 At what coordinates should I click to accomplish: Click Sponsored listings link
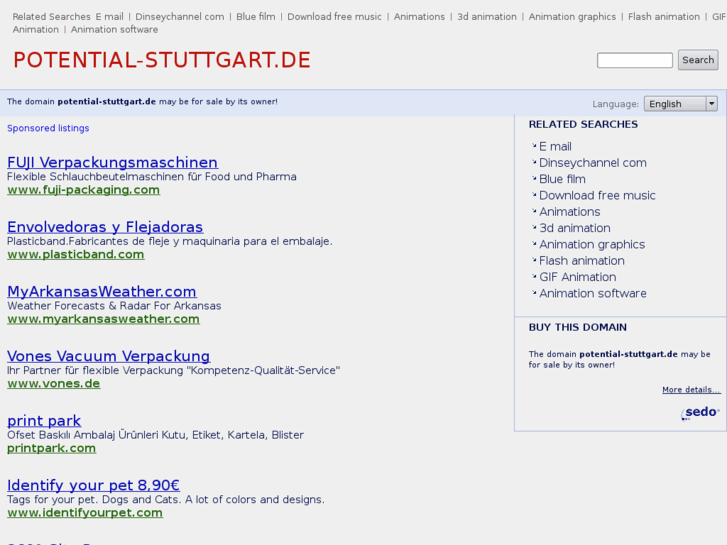click(48, 128)
